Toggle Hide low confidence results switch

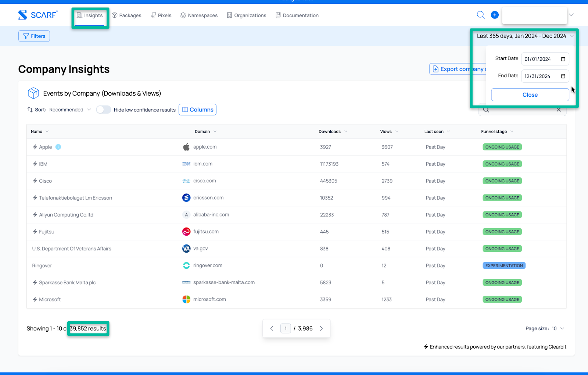point(103,110)
